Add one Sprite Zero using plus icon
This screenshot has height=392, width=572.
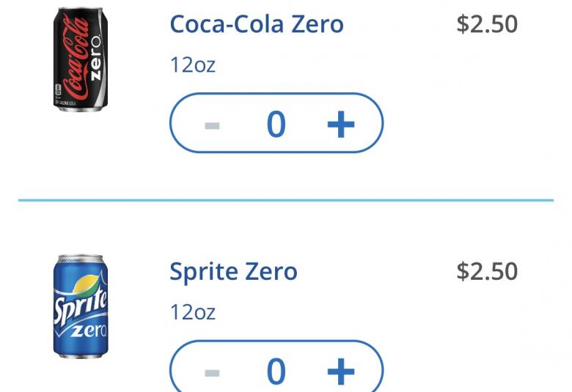[x=341, y=371]
